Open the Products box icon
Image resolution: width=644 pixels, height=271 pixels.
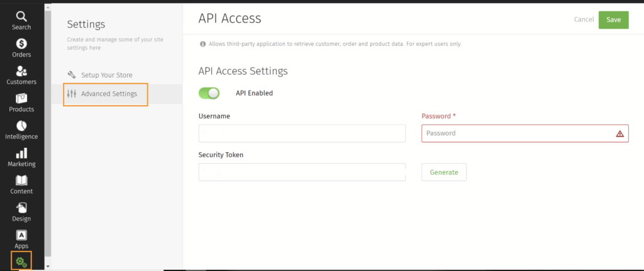click(21, 98)
